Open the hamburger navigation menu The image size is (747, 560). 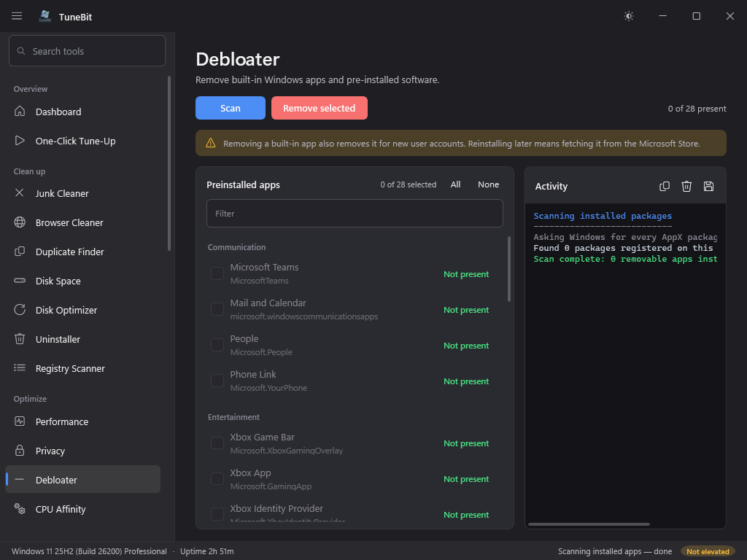(17, 16)
